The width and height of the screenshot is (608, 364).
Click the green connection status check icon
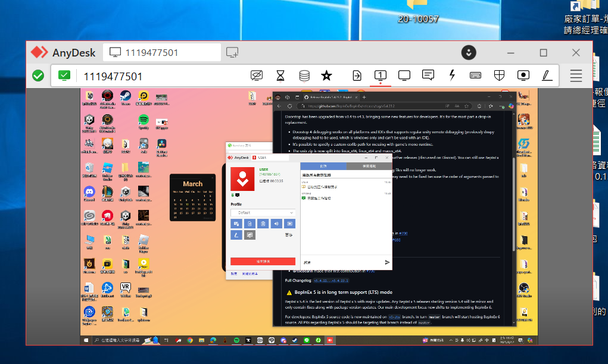coord(38,76)
